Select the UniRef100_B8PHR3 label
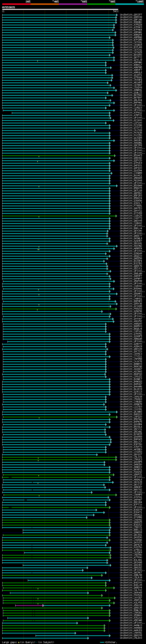The image size is (146, 644). click(131, 301)
